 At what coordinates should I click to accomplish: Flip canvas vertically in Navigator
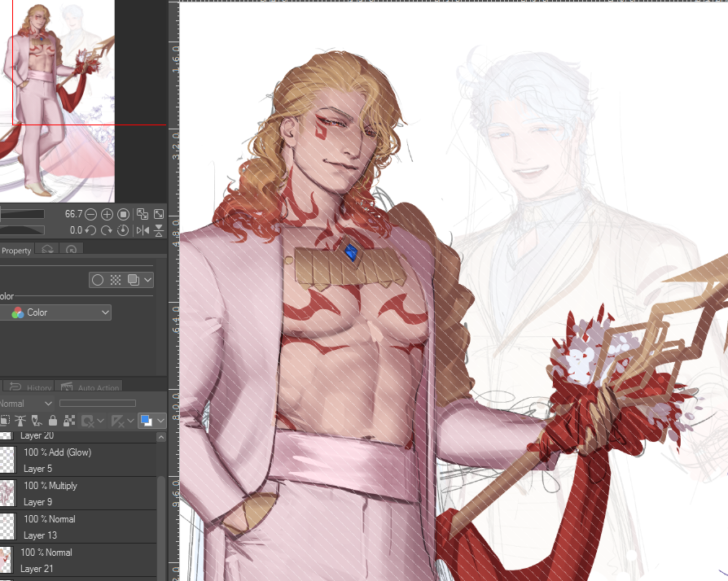coord(159,230)
